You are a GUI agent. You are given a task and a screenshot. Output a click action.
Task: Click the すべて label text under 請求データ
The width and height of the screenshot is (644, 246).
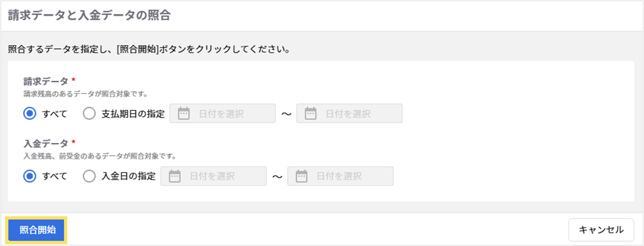click(x=55, y=113)
